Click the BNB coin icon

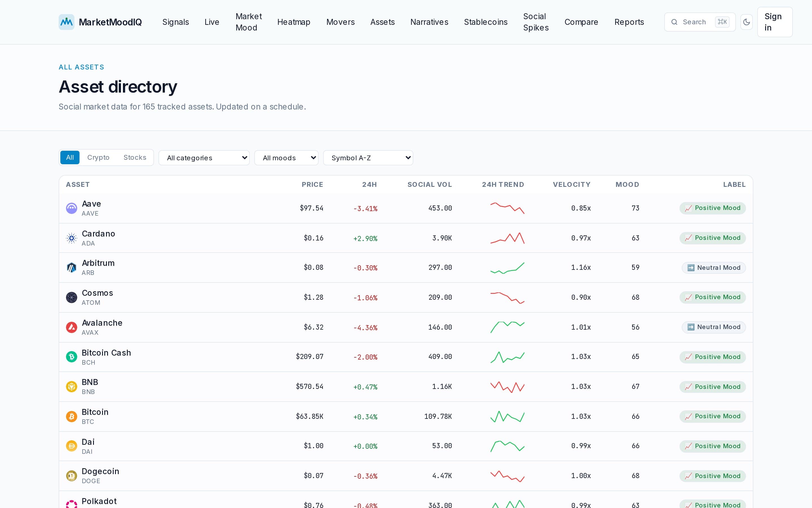[71, 387]
